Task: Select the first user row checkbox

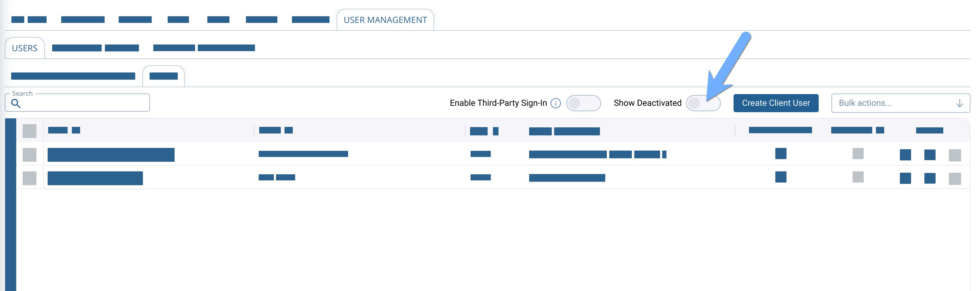Action: tap(29, 155)
